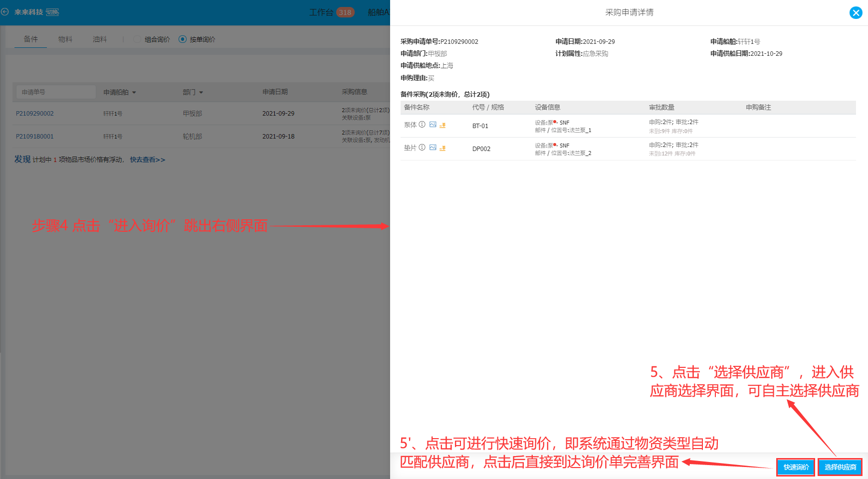868x479 pixels.
Task: Click the 备件名称 column header
Action: 417,107
